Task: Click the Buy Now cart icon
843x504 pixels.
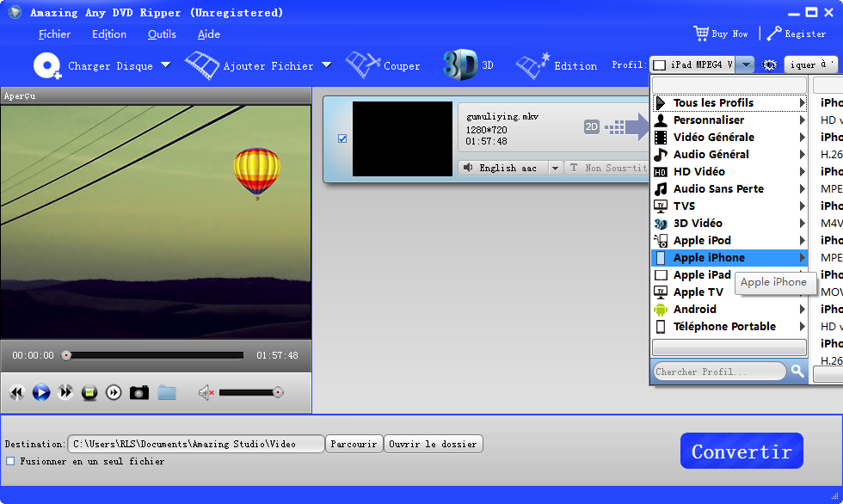Action: (x=700, y=34)
